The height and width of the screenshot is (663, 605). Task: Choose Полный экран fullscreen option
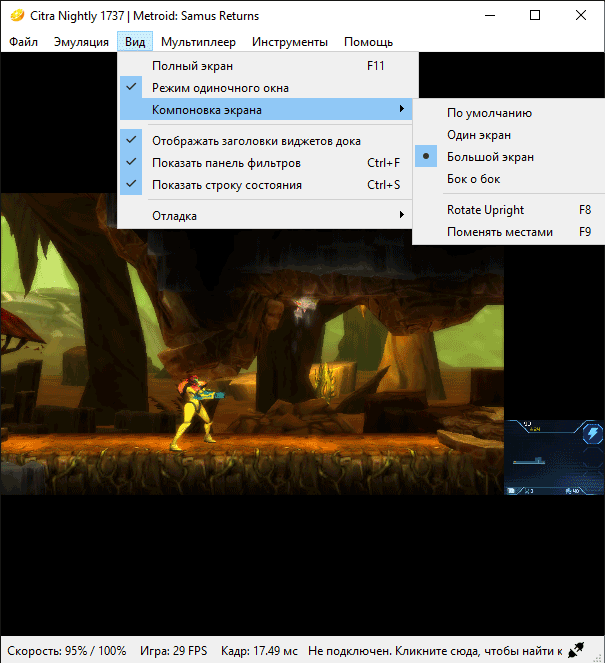click(x=266, y=66)
